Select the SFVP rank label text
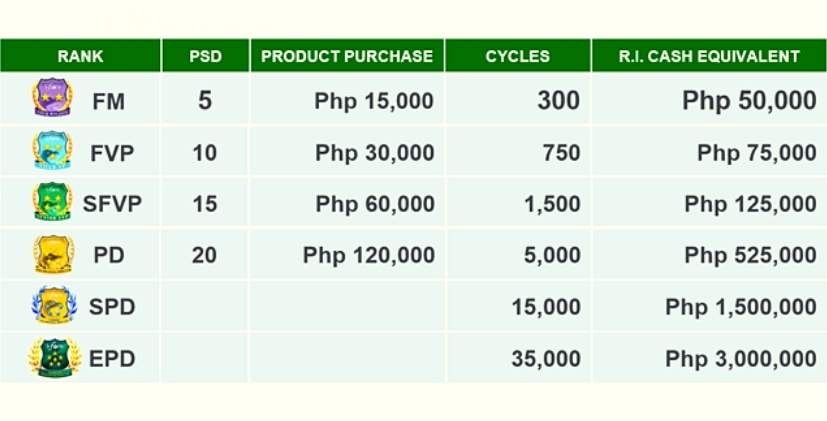Viewport: 827px width, 421px height. pos(112,203)
